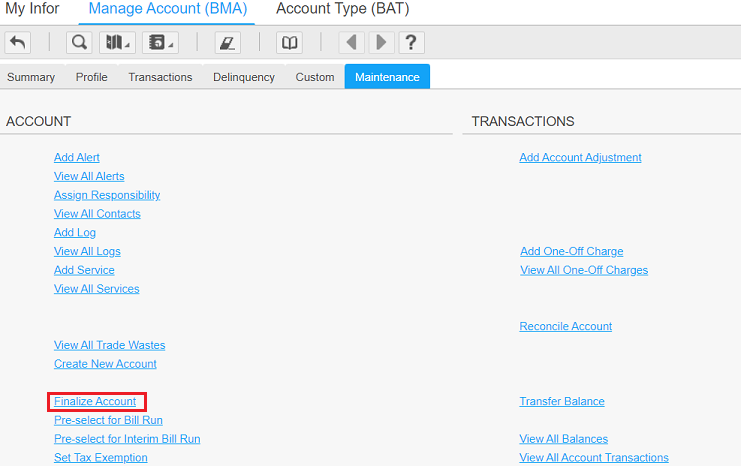Viewport: 741px width, 466px height.
Task: Open the Transactions tab
Action: click(x=160, y=77)
